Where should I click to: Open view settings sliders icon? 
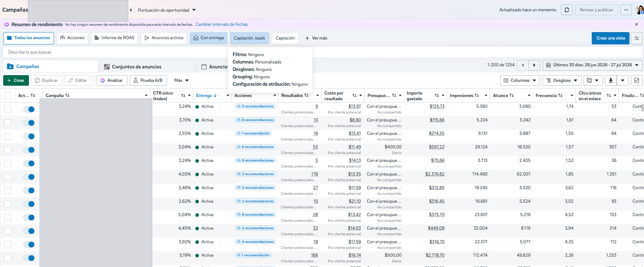point(637,38)
